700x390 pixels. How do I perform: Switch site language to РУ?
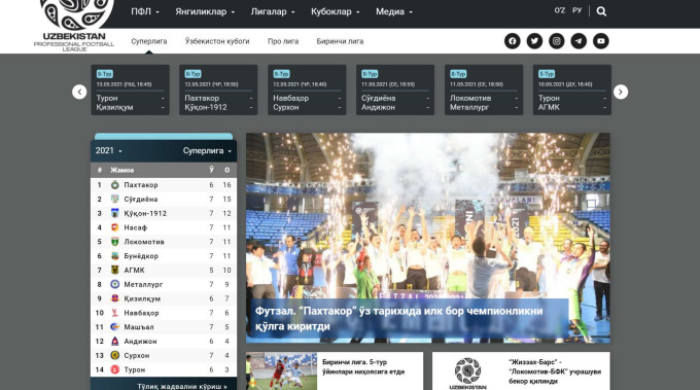coord(577,10)
